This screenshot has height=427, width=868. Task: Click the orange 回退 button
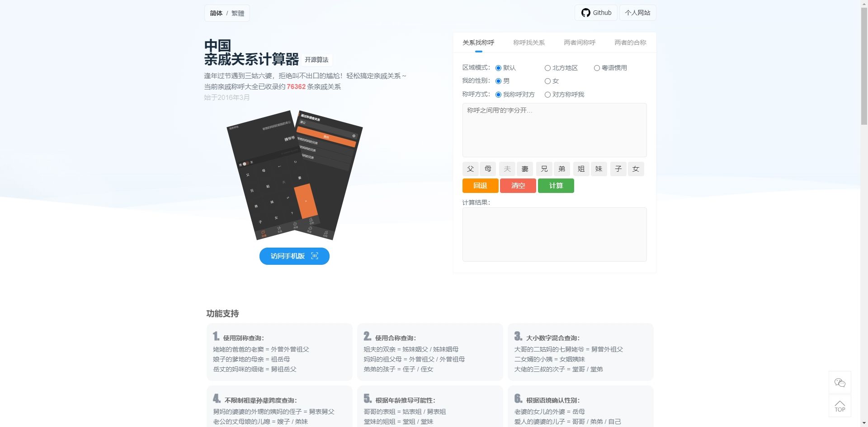point(480,186)
